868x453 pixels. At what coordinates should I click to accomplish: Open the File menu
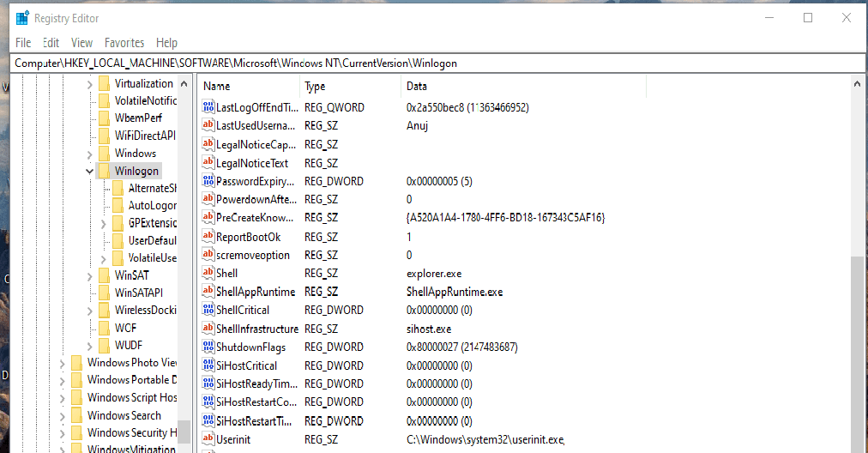click(x=23, y=43)
